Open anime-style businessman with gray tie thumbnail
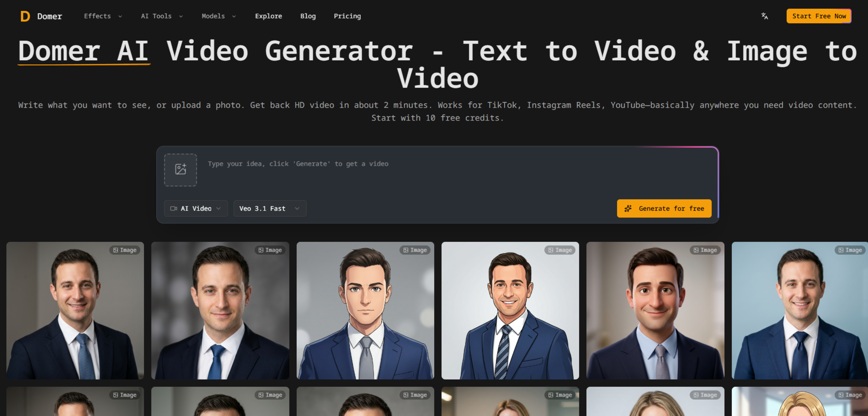 [x=365, y=310]
